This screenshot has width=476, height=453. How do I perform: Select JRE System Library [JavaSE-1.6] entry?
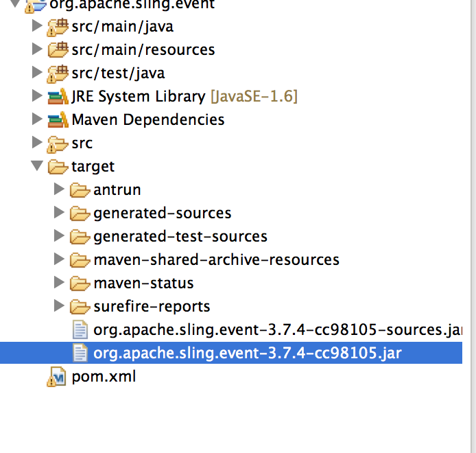coord(185,96)
